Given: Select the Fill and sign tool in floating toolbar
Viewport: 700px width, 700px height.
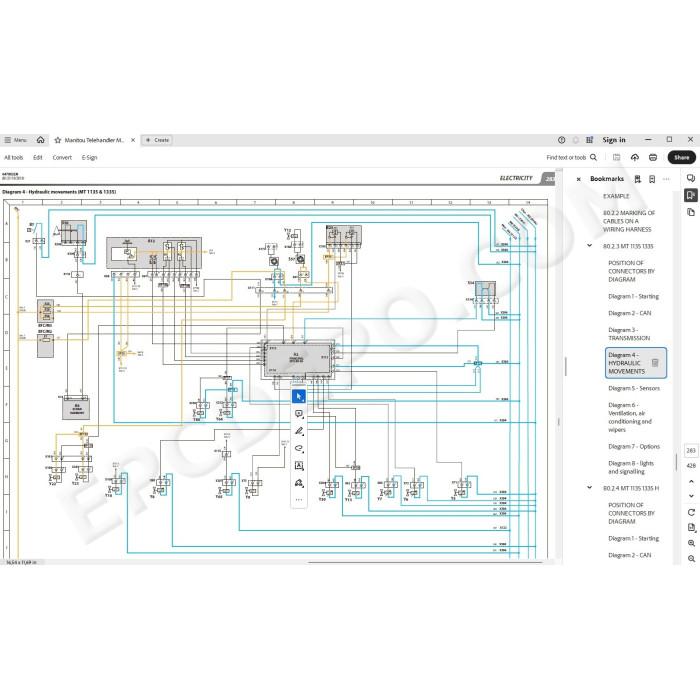Looking at the screenshot, I should pos(299,483).
